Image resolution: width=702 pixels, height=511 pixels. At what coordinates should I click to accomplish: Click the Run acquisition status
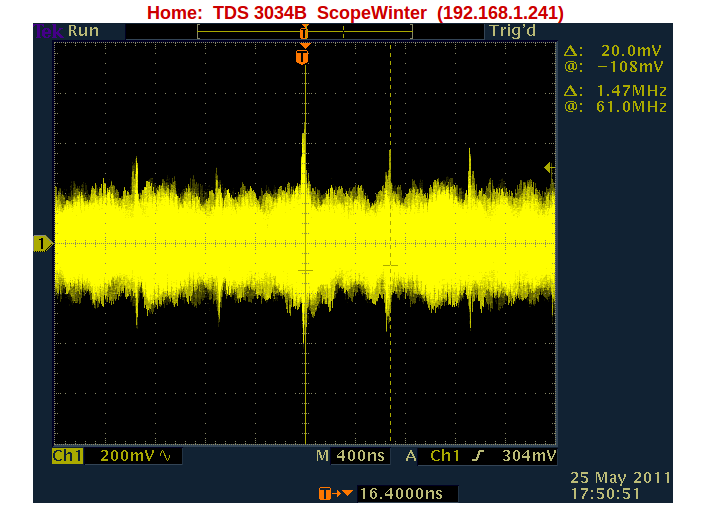click(x=83, y=31)
